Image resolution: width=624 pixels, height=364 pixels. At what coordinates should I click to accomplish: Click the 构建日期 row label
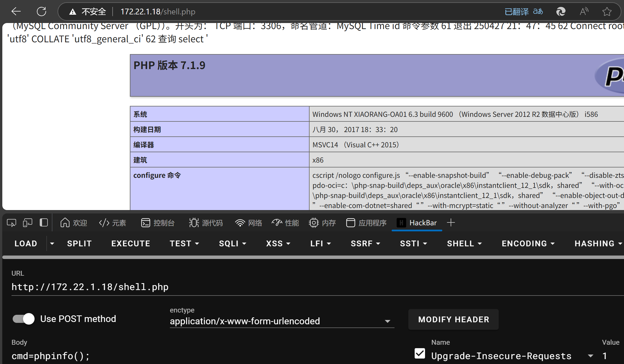(x=147, y=129)
